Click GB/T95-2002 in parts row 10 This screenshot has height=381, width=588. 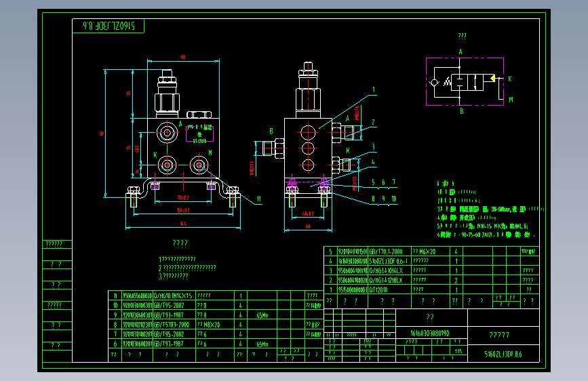[x=169, y=305]
